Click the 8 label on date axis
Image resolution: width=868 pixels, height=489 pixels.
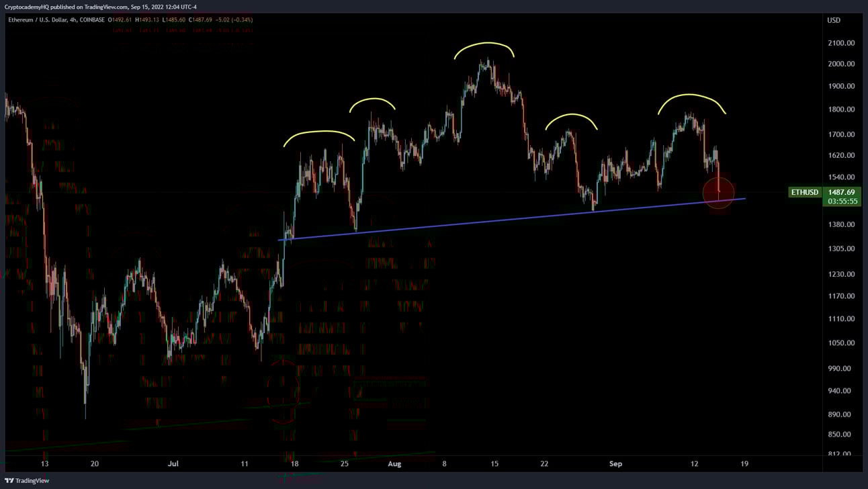(445, 463)
